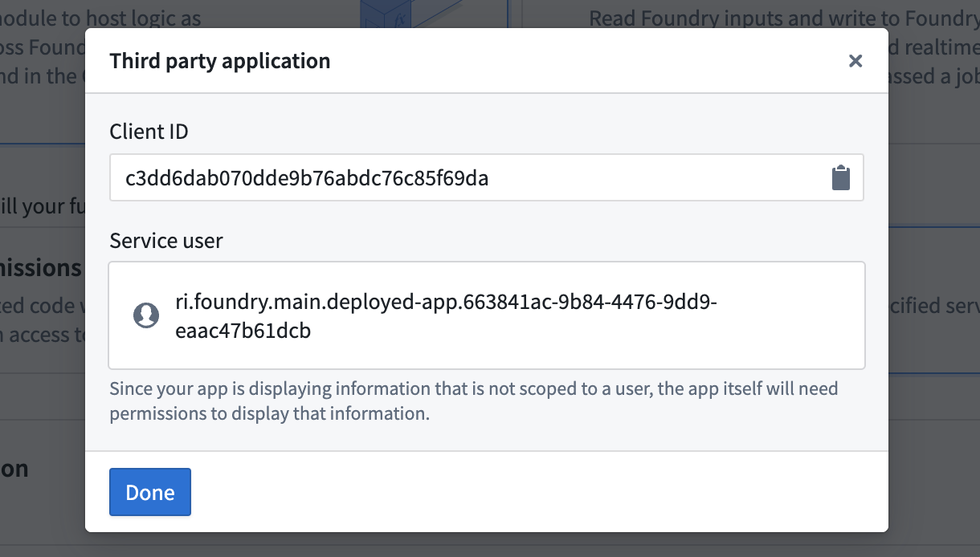Tap the clipboard glyph at the field's right edge

tap(842, 177)
